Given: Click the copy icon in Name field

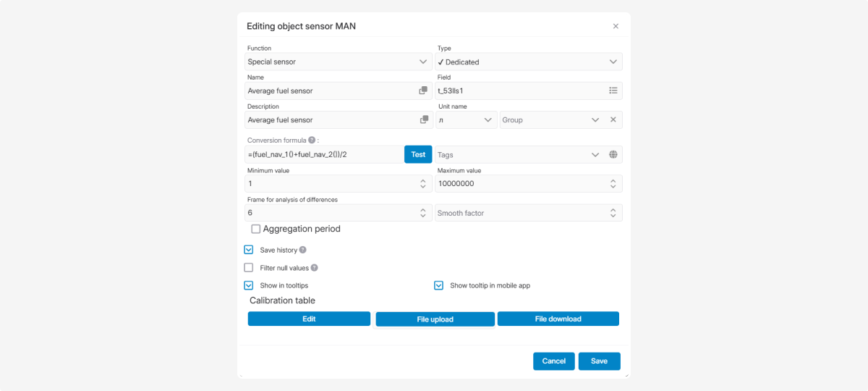Looking at the screenshot, I should click(423, 91).
